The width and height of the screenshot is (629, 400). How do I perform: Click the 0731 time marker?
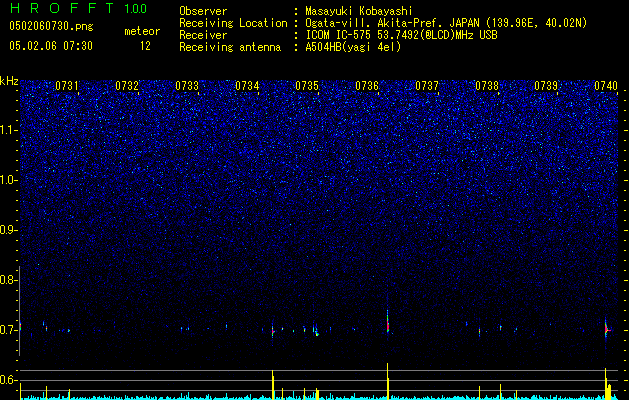(x=67, y=86)
